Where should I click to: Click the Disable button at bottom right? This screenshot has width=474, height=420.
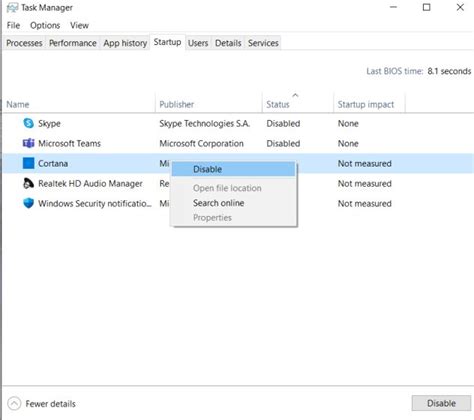point(441,403)
